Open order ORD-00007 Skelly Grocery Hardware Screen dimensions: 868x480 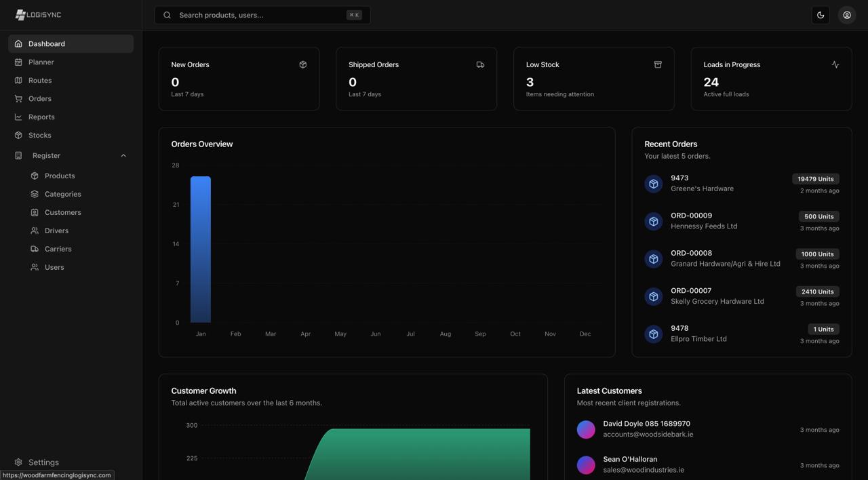click(742, 296)
